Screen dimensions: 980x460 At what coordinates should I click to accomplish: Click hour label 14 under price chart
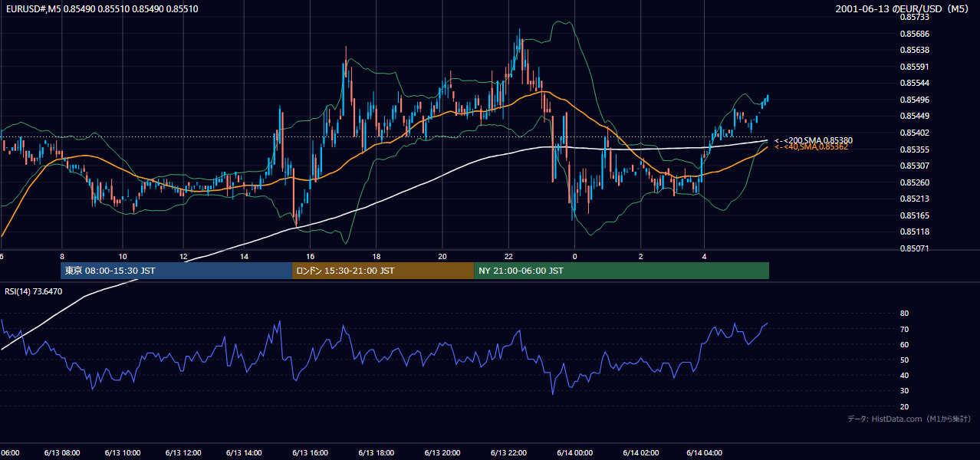(x=244, y=256)
